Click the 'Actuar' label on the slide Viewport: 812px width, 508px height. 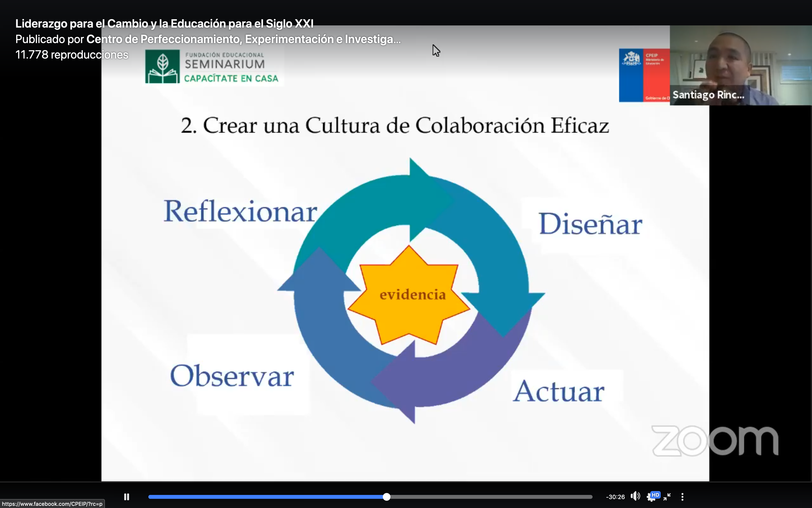tap(559, 391)
